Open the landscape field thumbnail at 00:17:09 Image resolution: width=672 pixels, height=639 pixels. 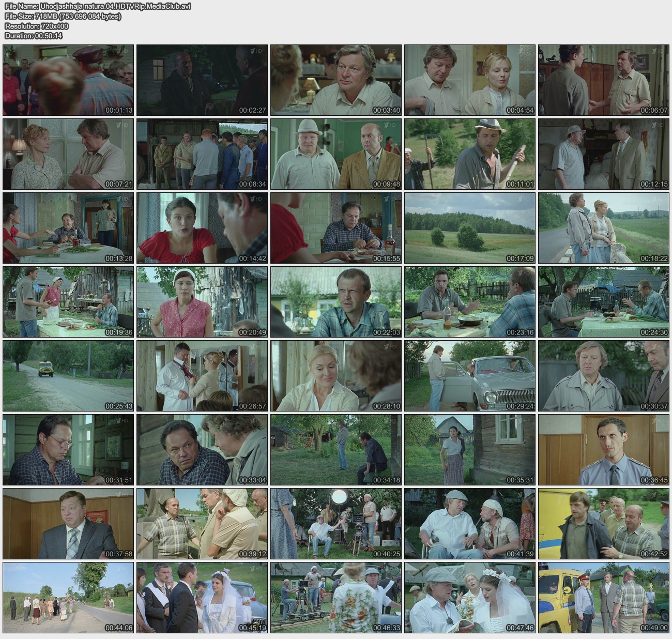pos(470,228)
